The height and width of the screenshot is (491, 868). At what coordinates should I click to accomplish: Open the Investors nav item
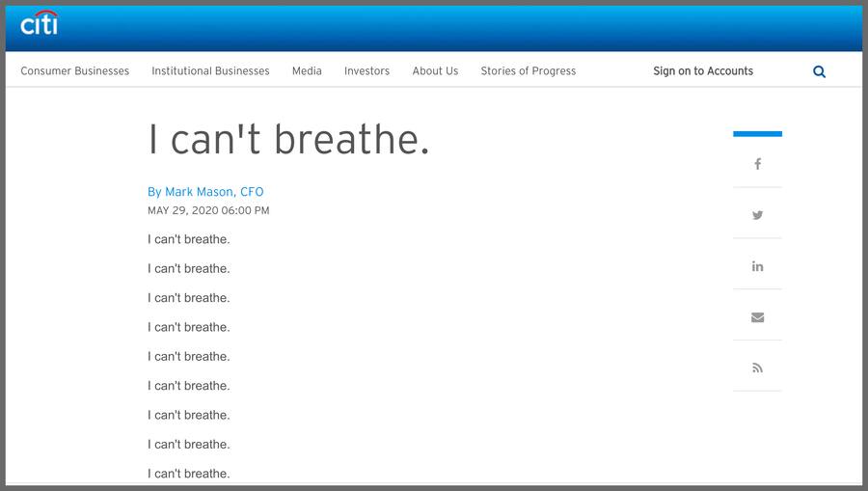(x=366, y=71)
